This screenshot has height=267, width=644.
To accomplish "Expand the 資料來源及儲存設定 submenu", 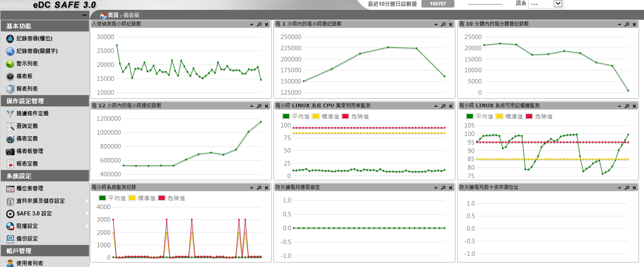I will point(87,201).
